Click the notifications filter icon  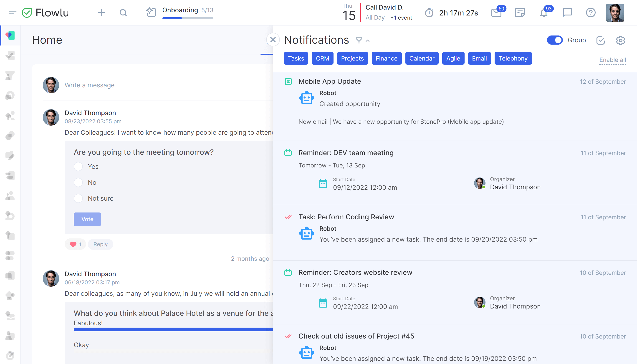tap(358, 40)
